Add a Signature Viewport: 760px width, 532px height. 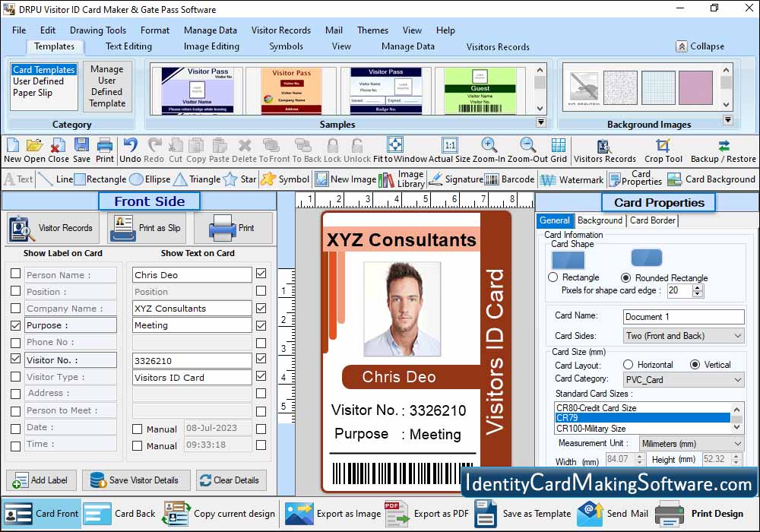click(x=455, y=179)
